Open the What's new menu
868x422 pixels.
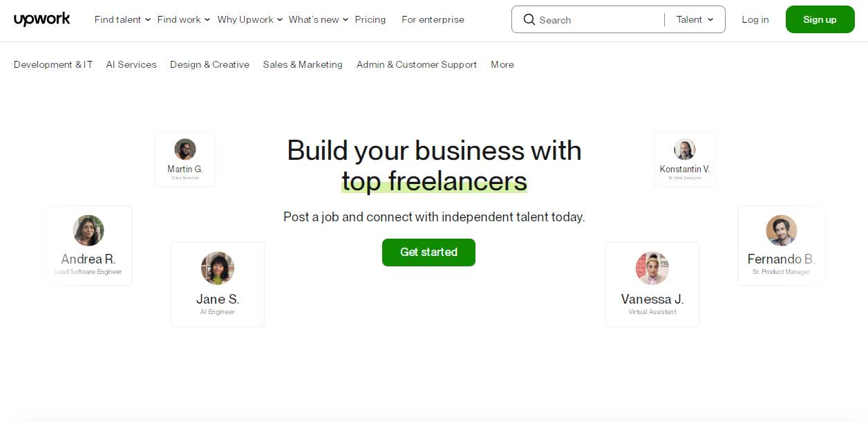(x=318, y=19)
